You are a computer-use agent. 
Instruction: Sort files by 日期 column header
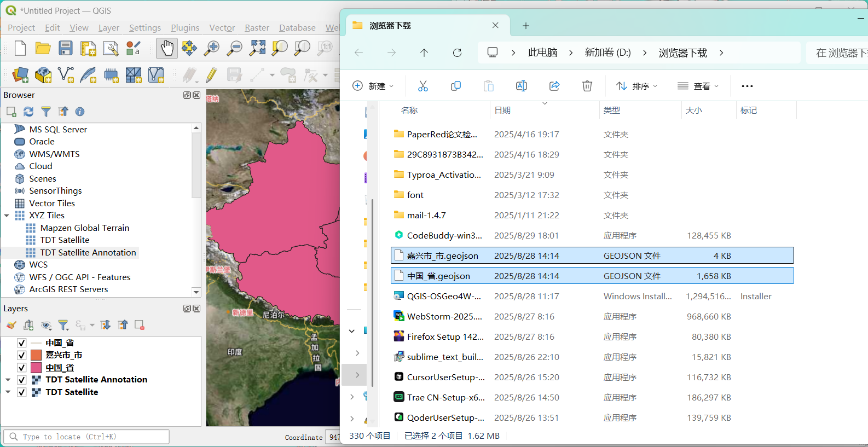[x=502, y=110]
